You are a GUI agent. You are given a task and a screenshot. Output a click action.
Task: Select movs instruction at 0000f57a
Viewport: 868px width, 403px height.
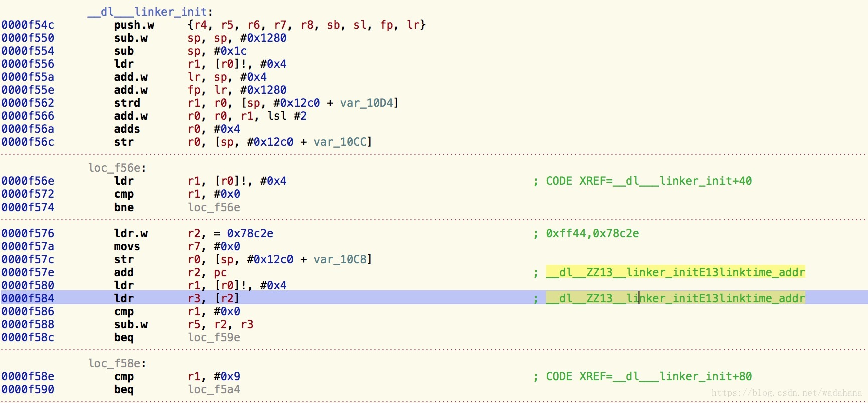(x=127, y=246)
